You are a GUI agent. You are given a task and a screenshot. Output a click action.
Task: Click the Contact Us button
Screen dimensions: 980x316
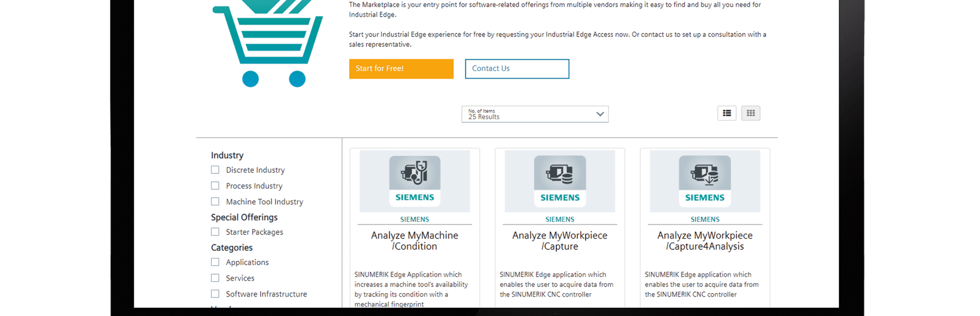pos(517,69)
